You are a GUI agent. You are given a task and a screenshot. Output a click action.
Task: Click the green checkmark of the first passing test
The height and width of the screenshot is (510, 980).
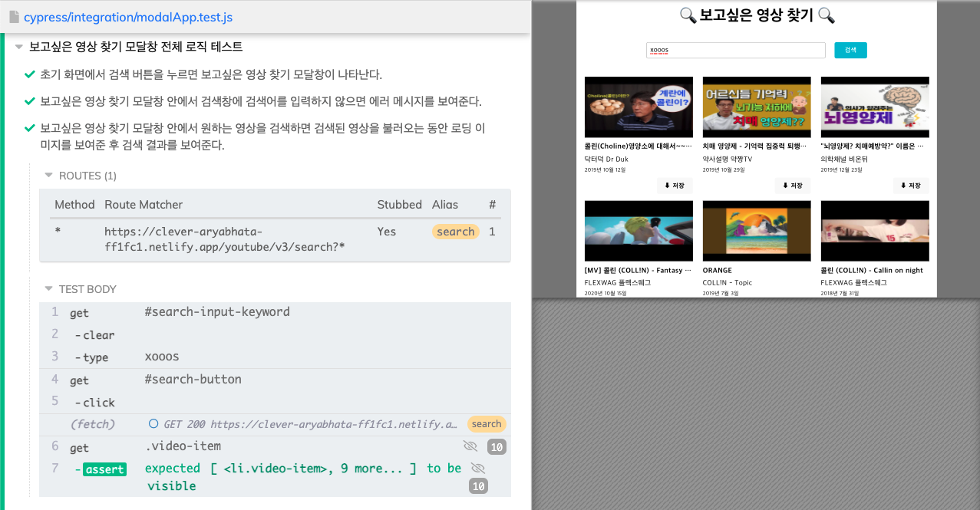coord(30,74)
